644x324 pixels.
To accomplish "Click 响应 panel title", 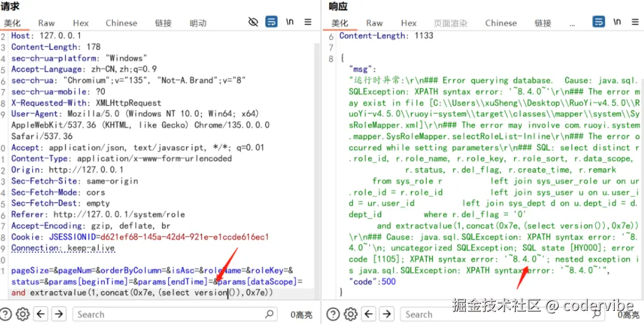I will click(x=338, y=7).
